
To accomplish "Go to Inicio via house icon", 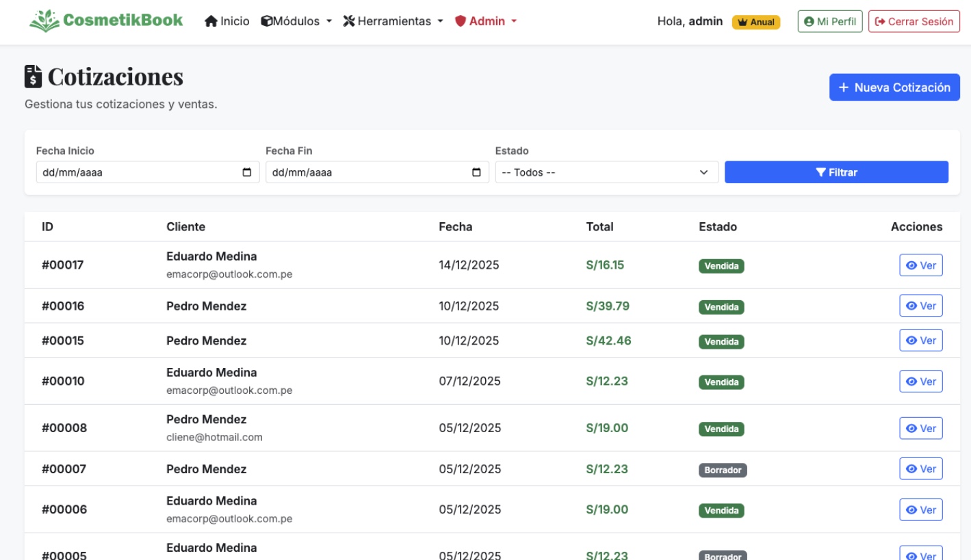I will click(211, 21).
